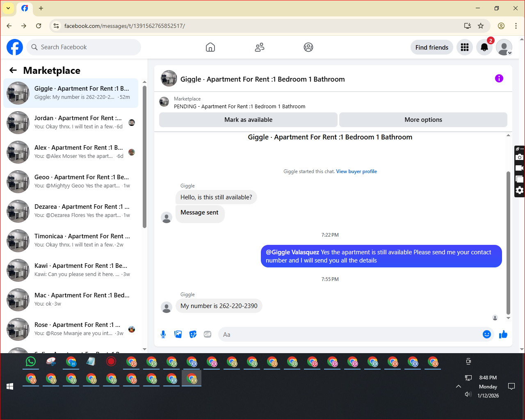
Task: Open the Groups icon in top navigation
Action: pyautogui.click(x=308, y=47)
